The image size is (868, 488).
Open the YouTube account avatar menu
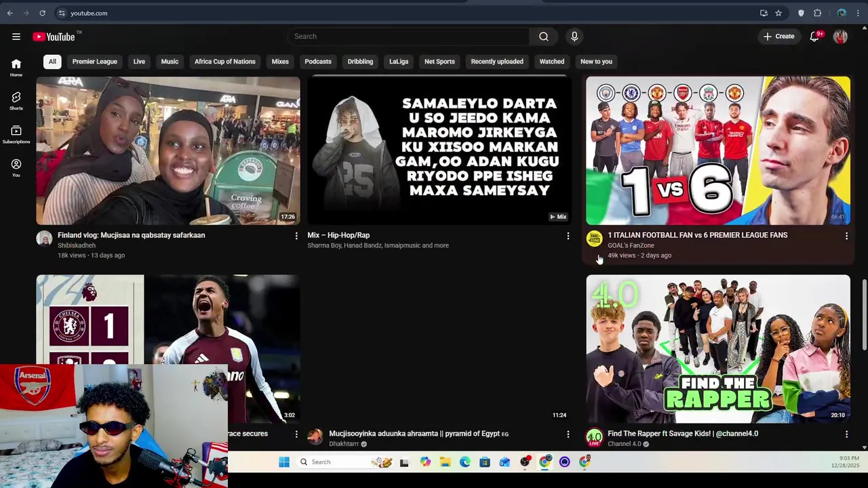[840, 37]
